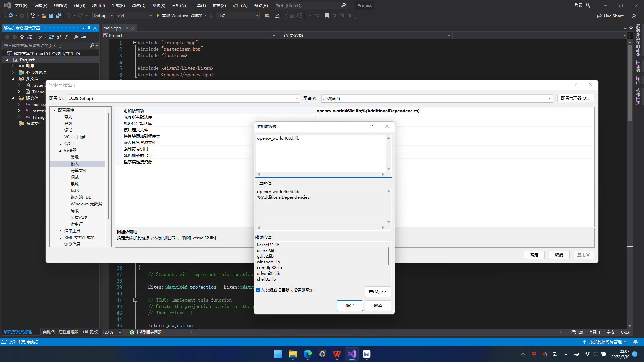
Task: Click the Open File toolbar icon
Action: pos(44,16)
